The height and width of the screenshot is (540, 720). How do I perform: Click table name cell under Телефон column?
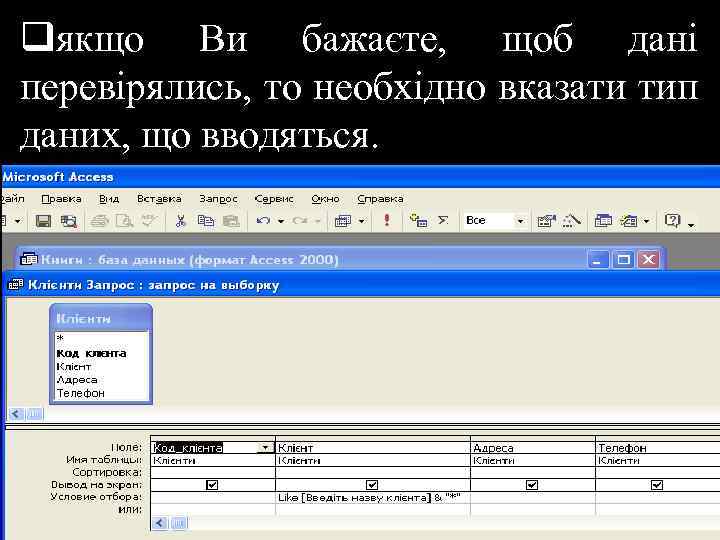(658, 461)
